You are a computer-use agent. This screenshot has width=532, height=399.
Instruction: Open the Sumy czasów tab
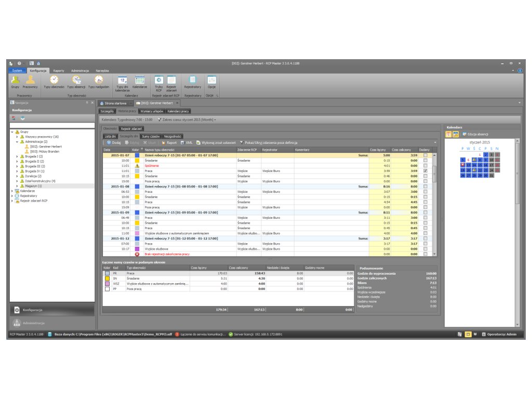coord(151,136)
